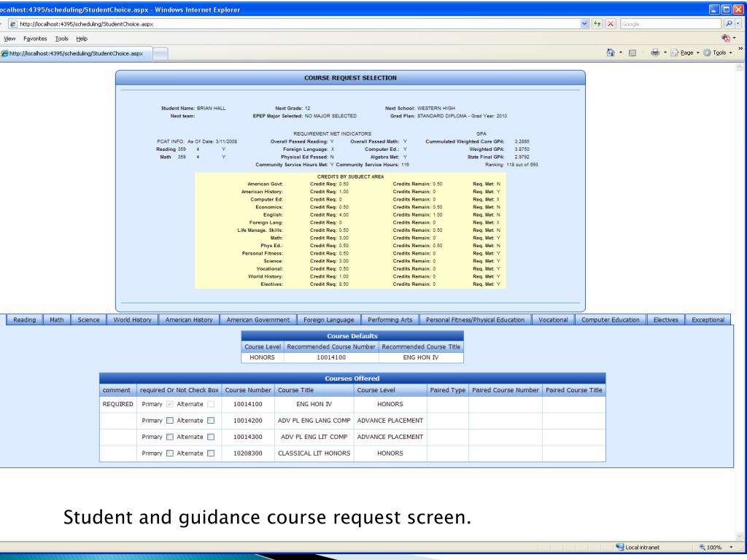
Task: Switch to Personal Fitness/Physical Education tab
Action: [475, 320]
